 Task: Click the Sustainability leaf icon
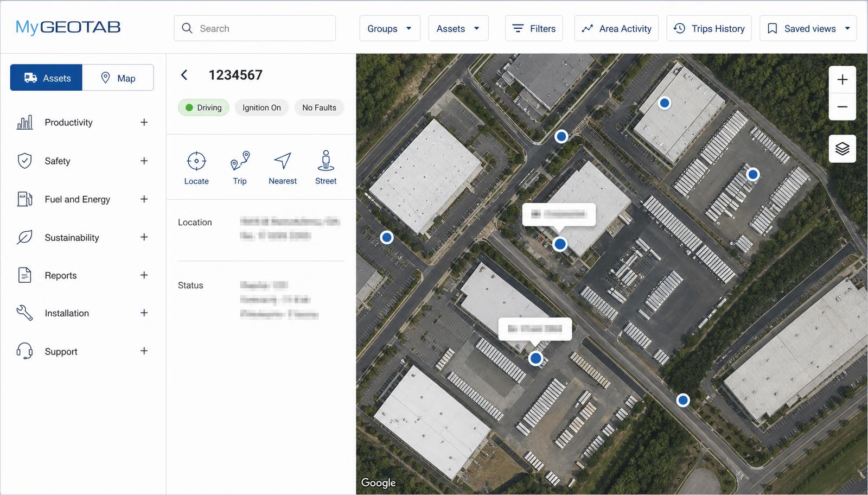(x=24, y=237)
